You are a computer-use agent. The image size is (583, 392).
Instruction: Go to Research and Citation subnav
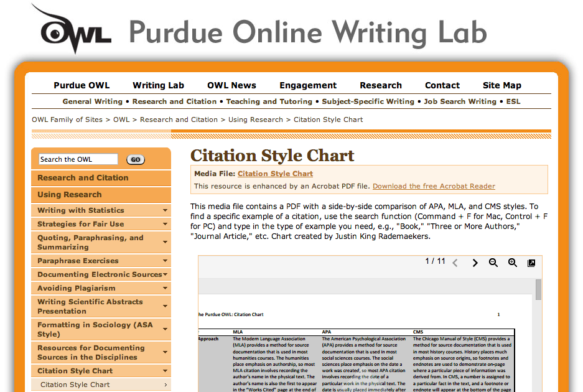[x=174, y=101]
